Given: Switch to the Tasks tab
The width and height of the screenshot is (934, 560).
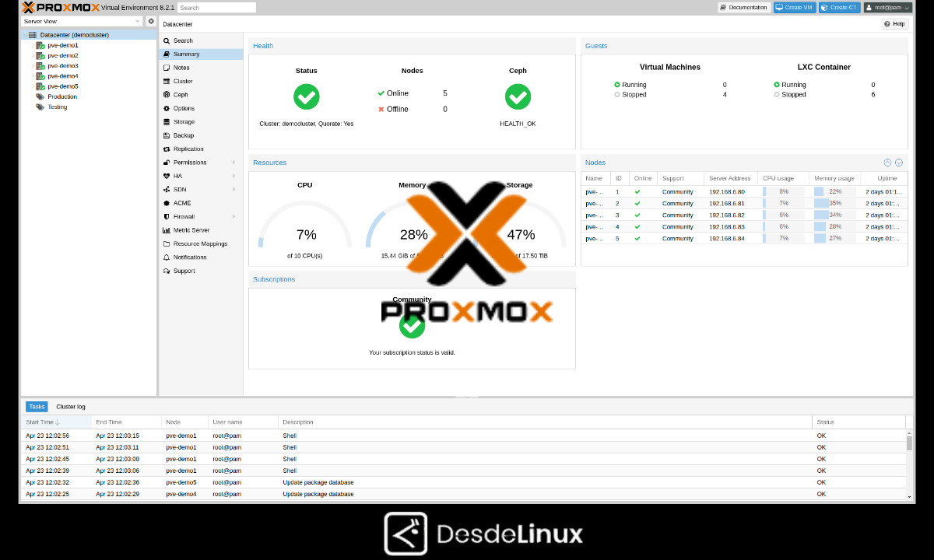Looking at the screenshot, I should point(37,407).
